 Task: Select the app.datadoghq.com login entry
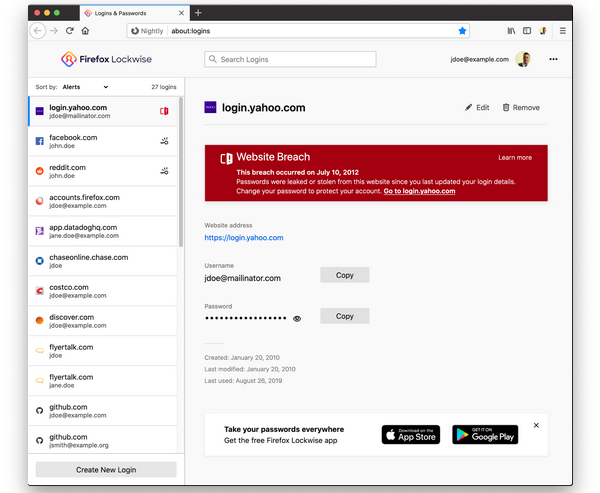coord(103,231)
